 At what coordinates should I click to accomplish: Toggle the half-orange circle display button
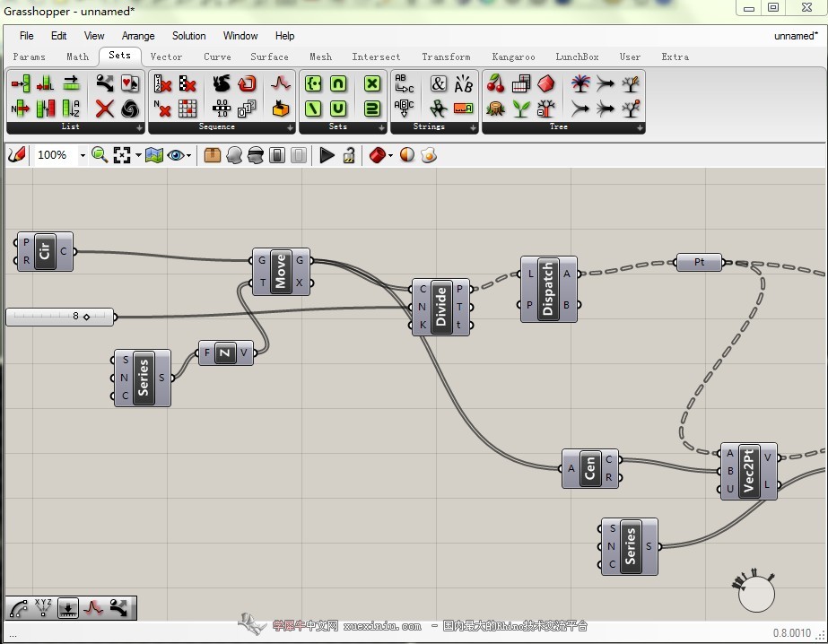click(407, 154)
